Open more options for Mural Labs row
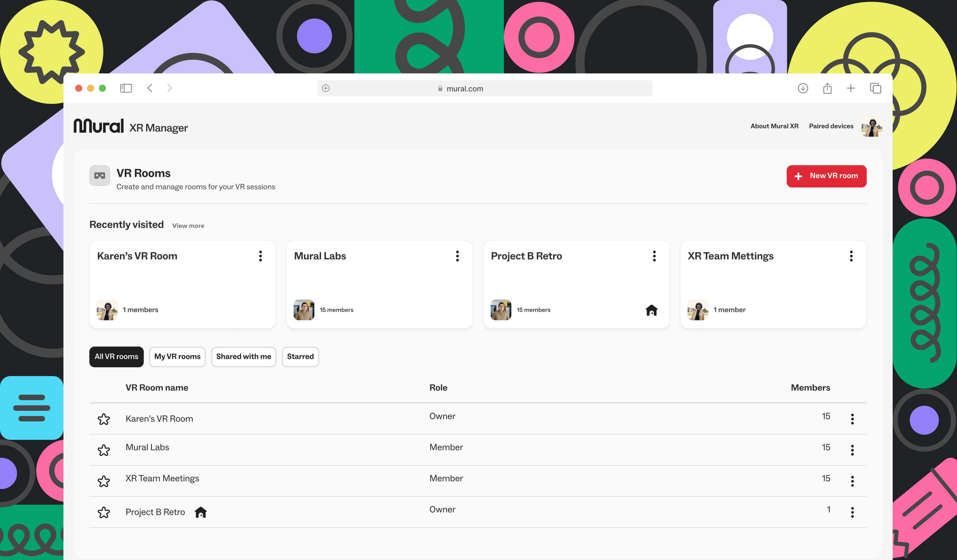The height and width of the screenshot is (560, 957). [x=852, y=450]
